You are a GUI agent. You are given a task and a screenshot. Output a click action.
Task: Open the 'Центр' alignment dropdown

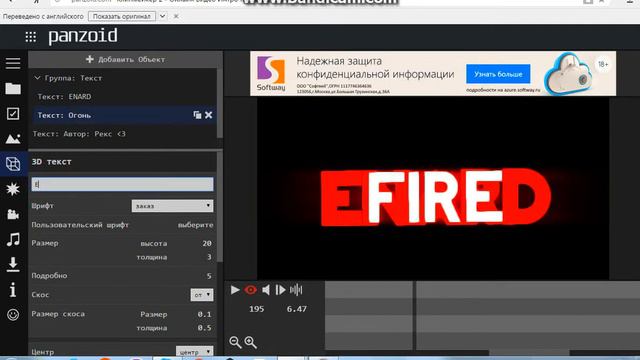pyautogui.click(x=194, y=351)
